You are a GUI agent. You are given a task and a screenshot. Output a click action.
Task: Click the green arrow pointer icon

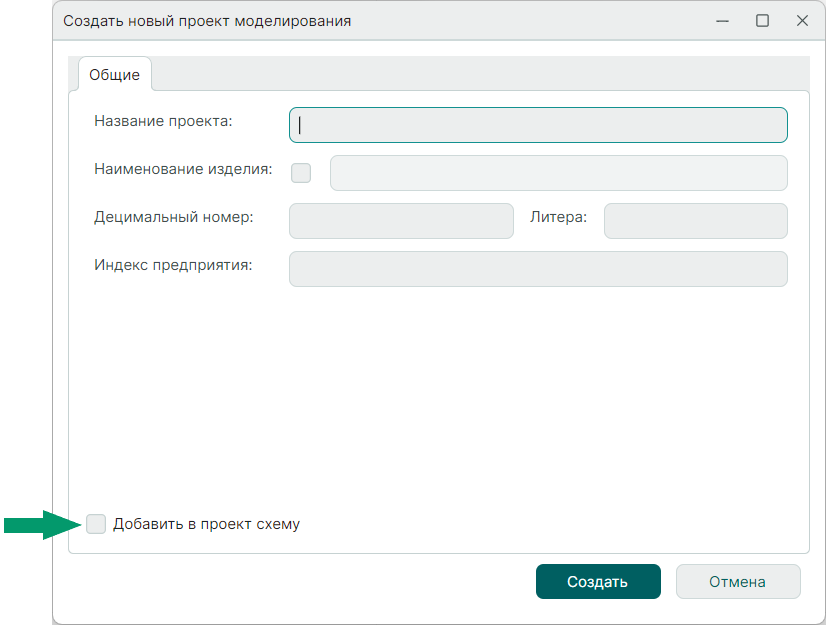[40, 524]
